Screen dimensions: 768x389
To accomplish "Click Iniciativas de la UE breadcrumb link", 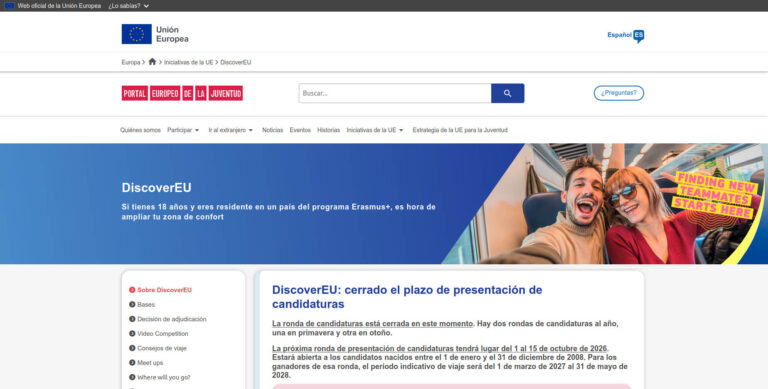I will [189, 62].
